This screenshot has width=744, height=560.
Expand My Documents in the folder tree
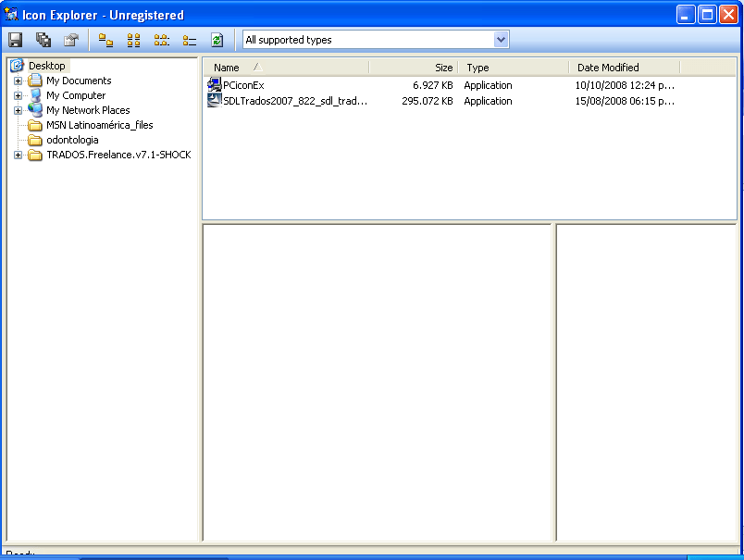[19, 81]
